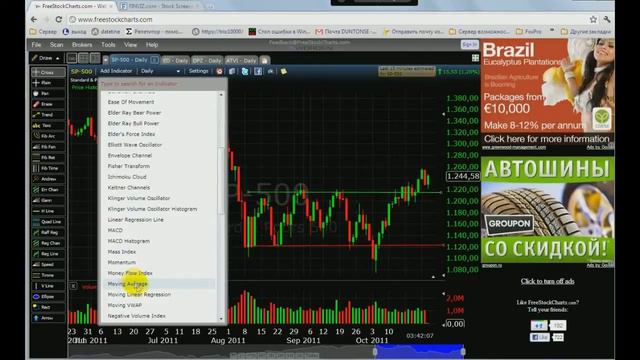Select the Plain cursor tool
Image resolution: width=640 pixels, height=360 pixels.
(48, 83)
